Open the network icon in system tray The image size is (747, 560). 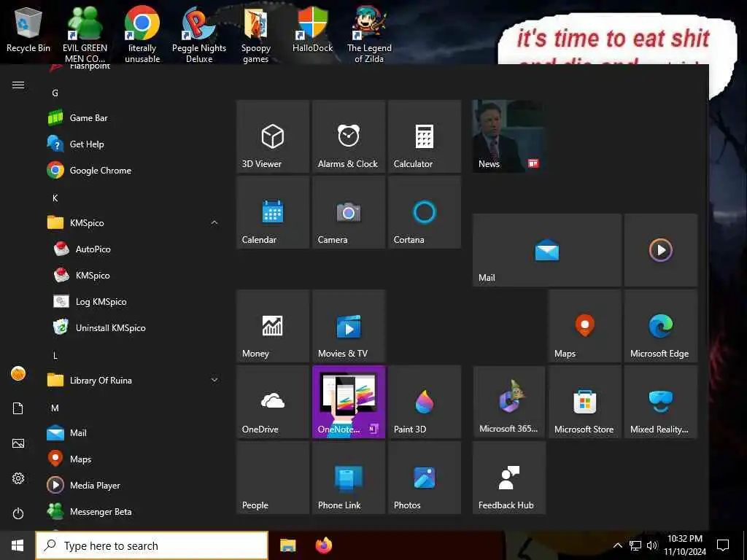coord(635,545)
